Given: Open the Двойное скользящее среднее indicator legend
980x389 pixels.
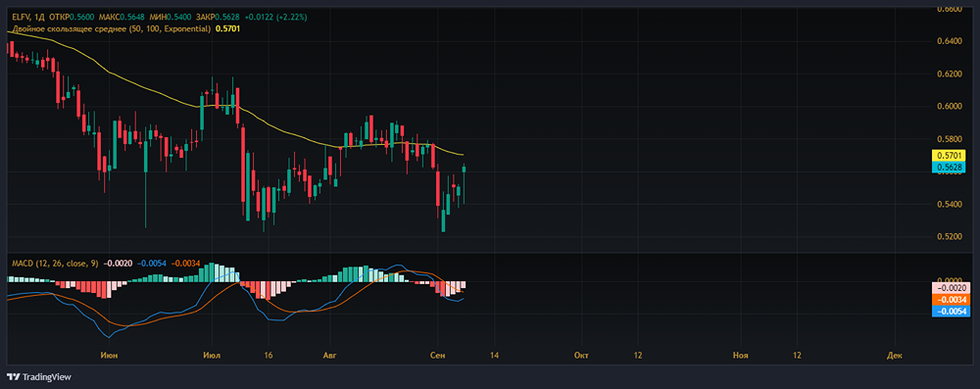Looking at the screenshot, I should coord(112,28).
